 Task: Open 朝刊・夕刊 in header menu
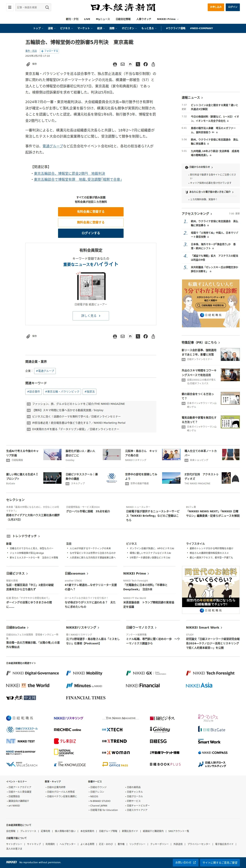pyautogui.click(x=72, y=19)
